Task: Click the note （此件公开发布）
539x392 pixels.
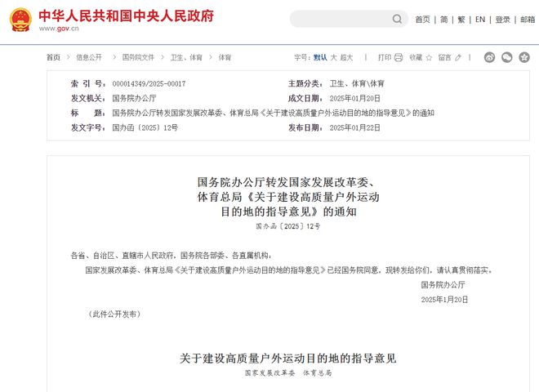Action: 114,314
